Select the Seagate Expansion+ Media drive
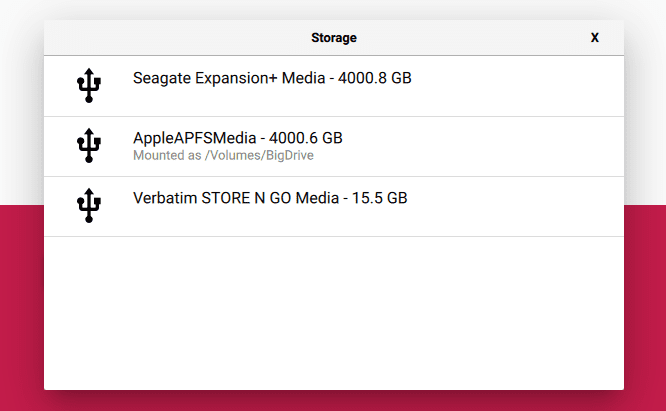The image size is (666, 411). [x=334, y=86]
